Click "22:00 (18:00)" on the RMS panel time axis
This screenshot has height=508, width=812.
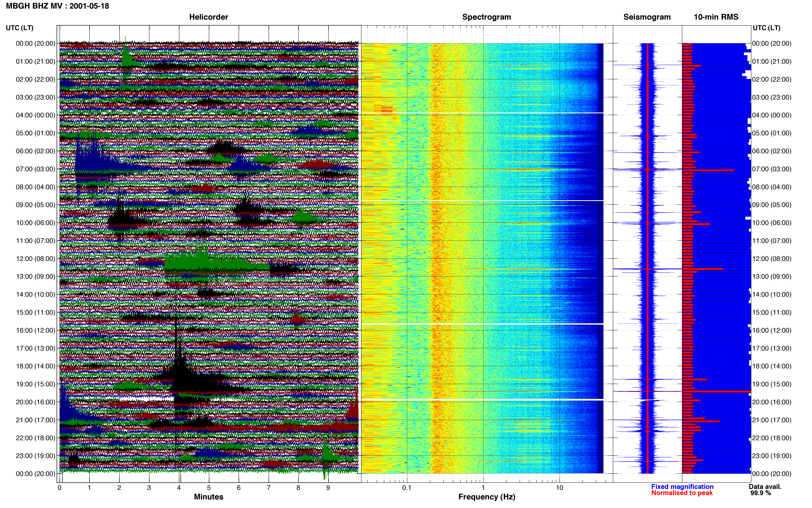tap(772, 438)
